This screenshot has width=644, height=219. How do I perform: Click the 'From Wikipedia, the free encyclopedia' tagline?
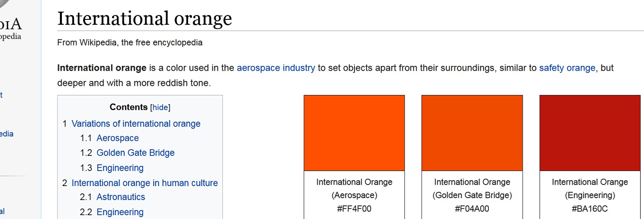130,42
